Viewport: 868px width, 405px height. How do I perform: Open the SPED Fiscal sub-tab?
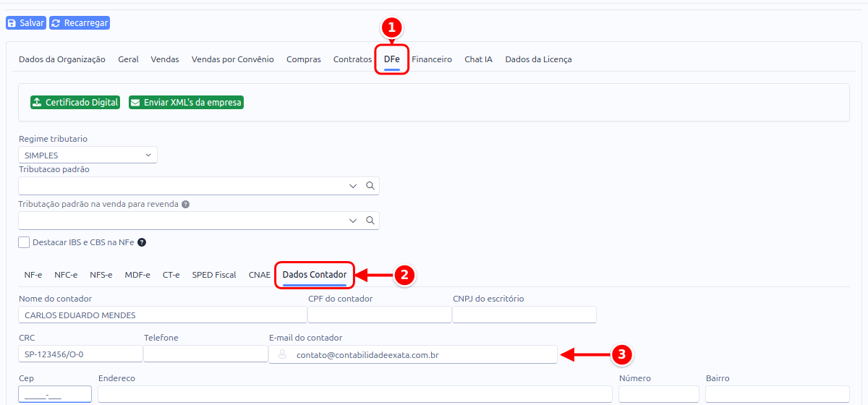tap(214, 275)
